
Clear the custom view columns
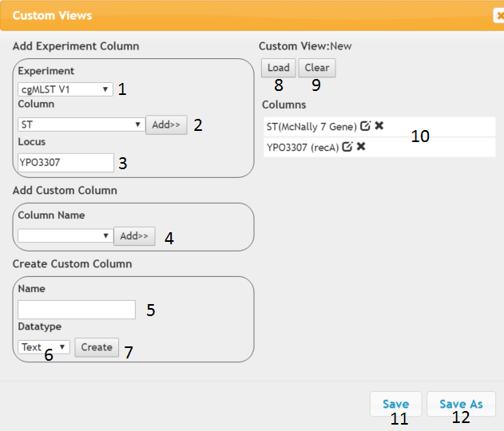click(317, 68)
